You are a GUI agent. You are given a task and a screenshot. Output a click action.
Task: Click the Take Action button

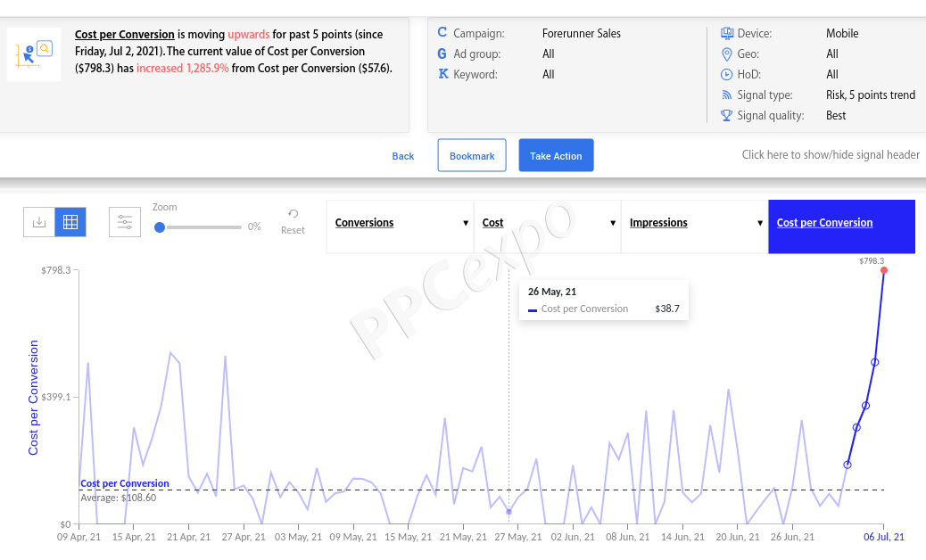tap(556, 156)
